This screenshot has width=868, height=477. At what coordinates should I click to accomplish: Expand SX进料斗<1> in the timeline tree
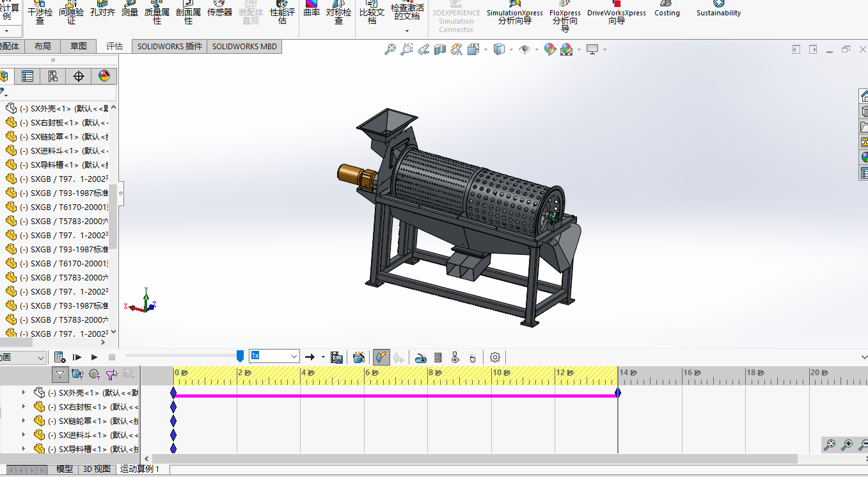point(24,435)
